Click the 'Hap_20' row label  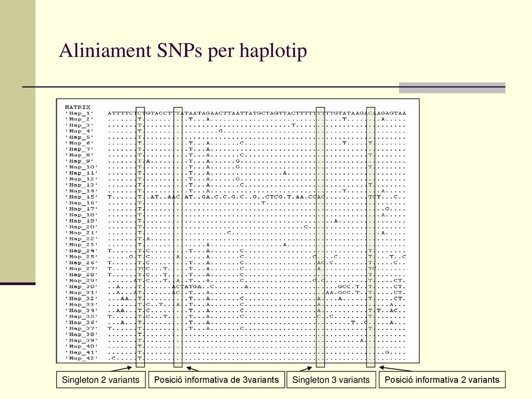point(81,227)
